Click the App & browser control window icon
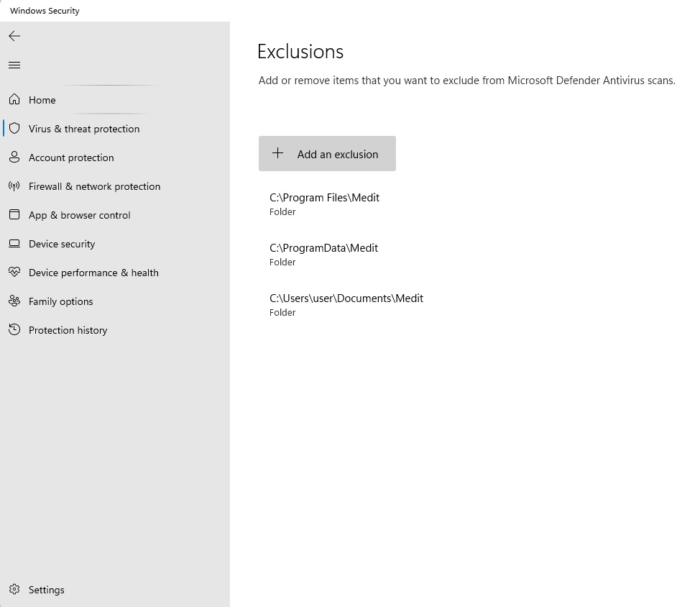 coord(14,214)
